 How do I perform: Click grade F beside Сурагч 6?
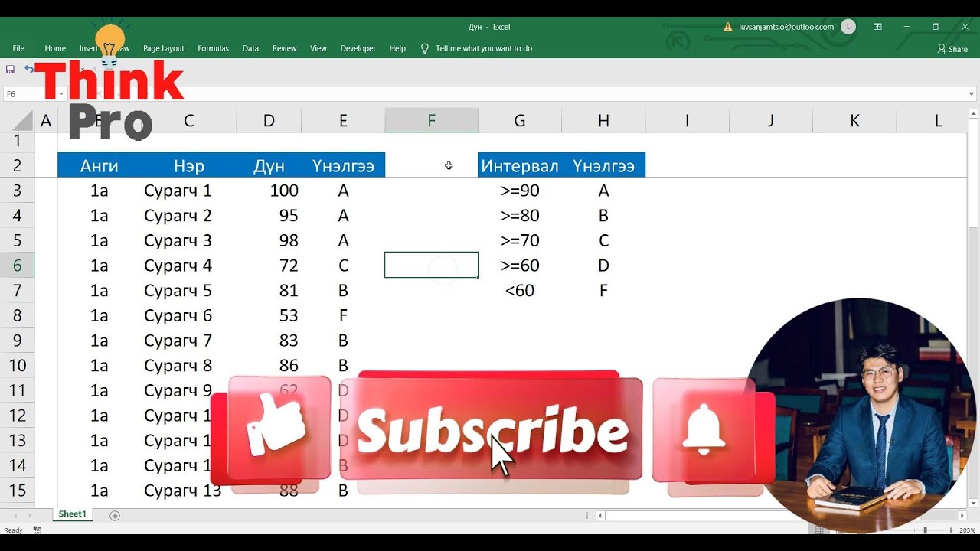(343, 315)
